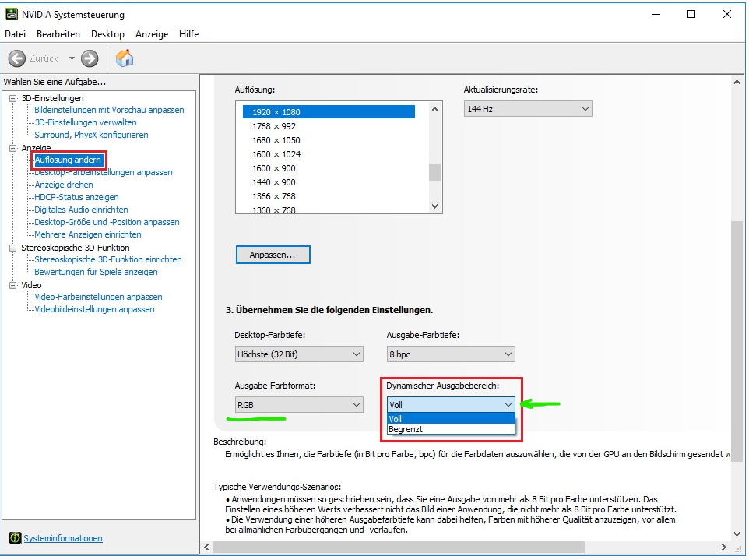
Task: Collapse the Anzeige tree node
Action: [x=13, y=148]
